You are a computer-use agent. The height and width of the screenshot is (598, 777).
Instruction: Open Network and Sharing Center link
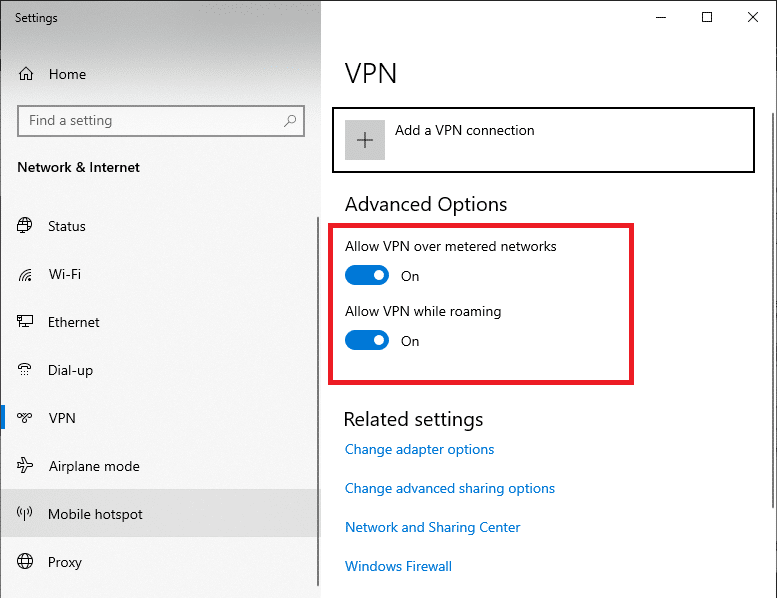coord(432,527)
